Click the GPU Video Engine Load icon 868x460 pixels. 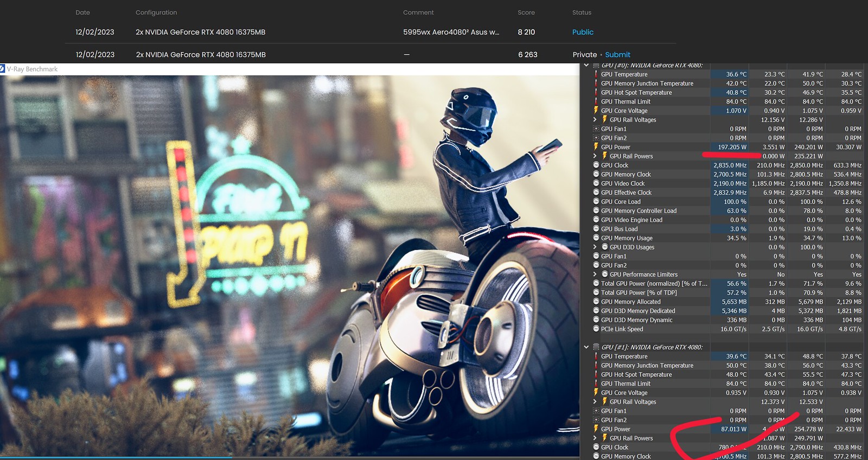(596, 220)
